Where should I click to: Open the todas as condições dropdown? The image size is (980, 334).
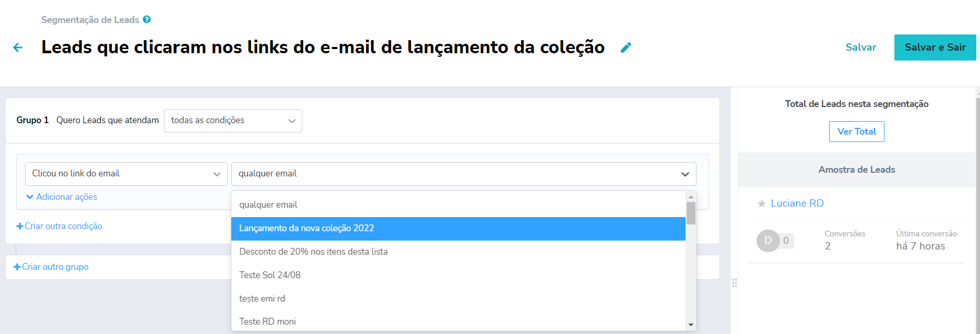[233, 121]
